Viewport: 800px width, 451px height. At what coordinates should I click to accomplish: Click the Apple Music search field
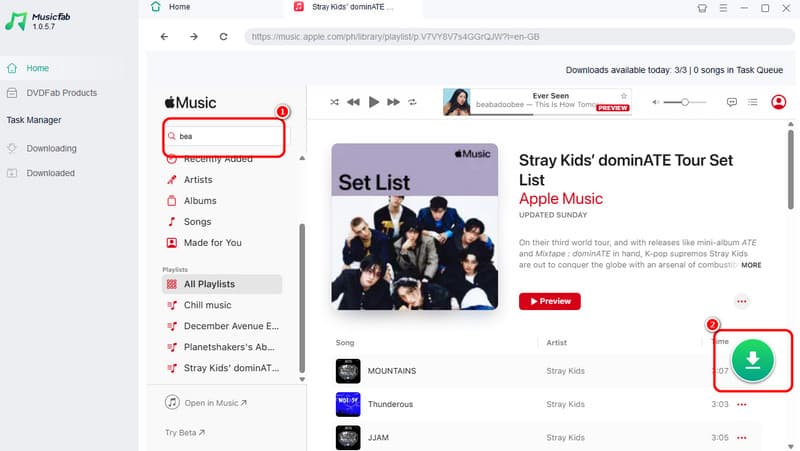(226, 136)
